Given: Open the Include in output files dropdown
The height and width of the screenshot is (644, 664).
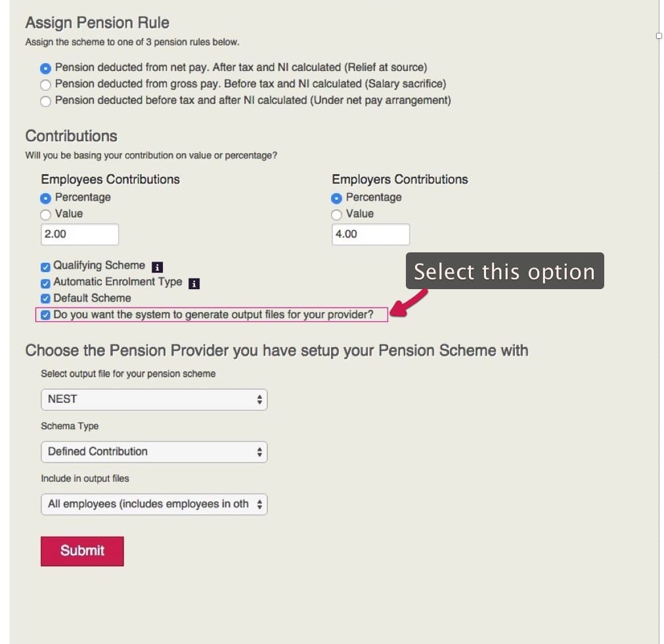Looking at the screenshot, I should (154, 505).
